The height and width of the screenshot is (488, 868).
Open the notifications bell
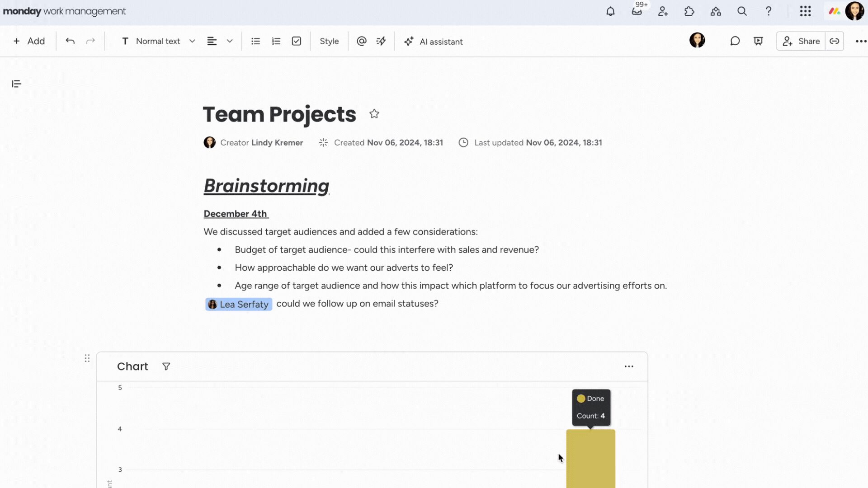[610, 11]
